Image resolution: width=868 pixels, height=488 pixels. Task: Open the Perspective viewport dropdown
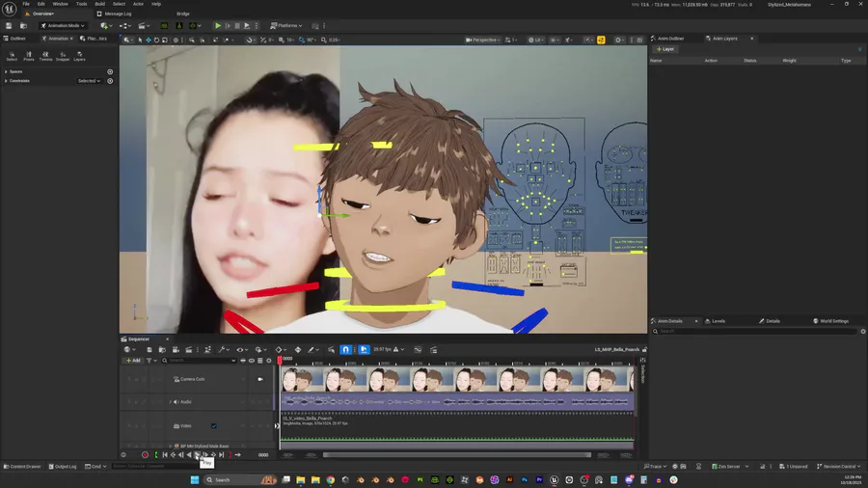point(485,40)
